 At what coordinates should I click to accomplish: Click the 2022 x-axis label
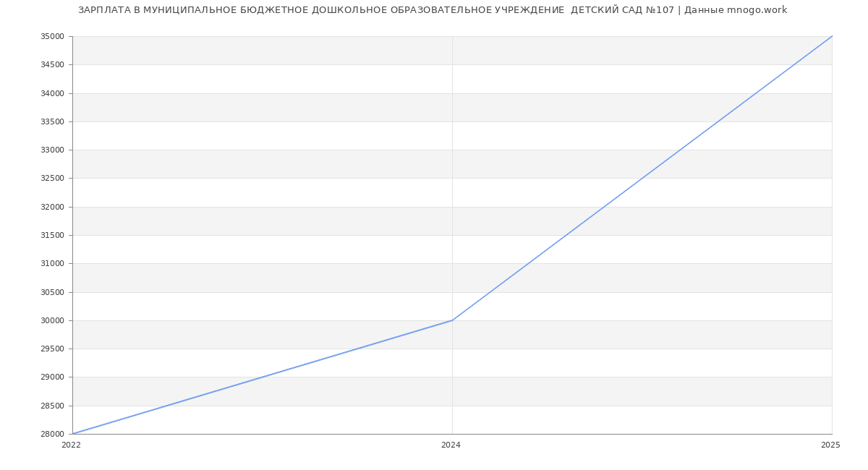(72, 445)
